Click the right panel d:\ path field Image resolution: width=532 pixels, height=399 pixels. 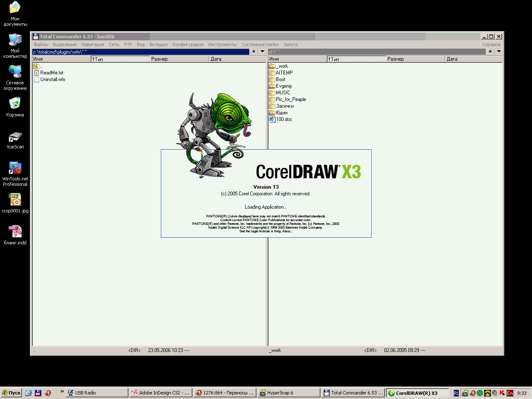tap(377, 52)
